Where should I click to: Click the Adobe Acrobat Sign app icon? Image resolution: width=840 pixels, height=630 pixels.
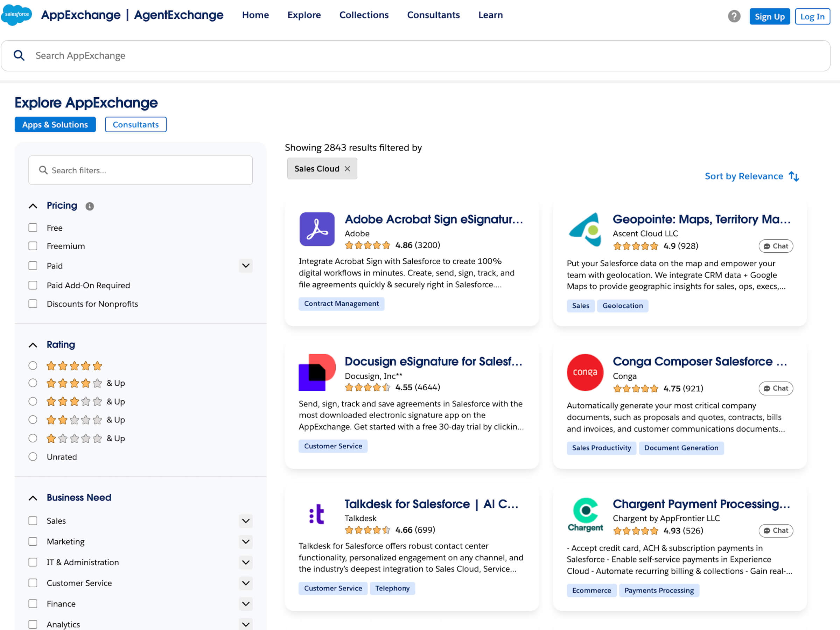[317, 229]
